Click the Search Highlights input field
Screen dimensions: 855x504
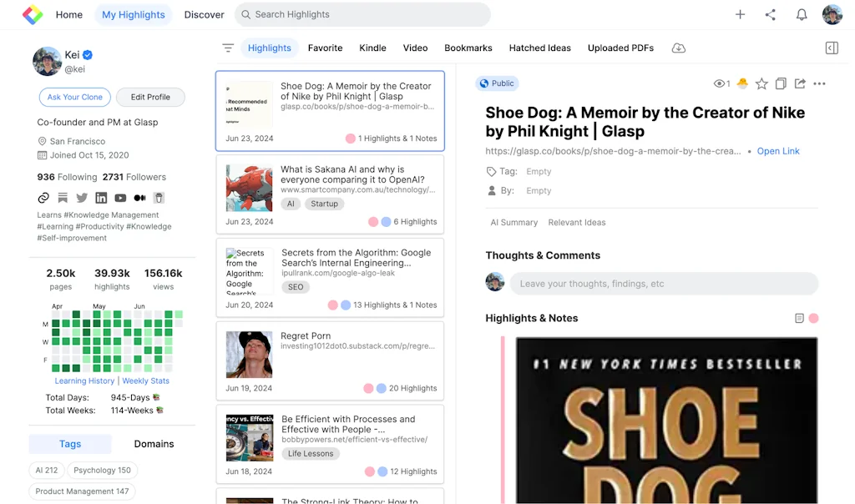[x=363, y=14]
